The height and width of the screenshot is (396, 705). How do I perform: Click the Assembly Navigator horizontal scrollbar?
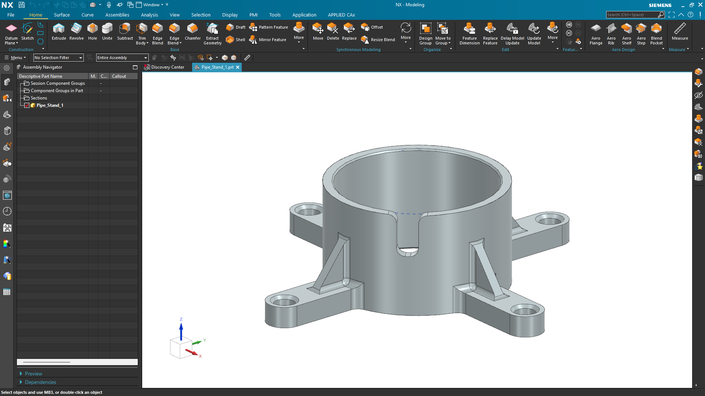coord(77,362)
